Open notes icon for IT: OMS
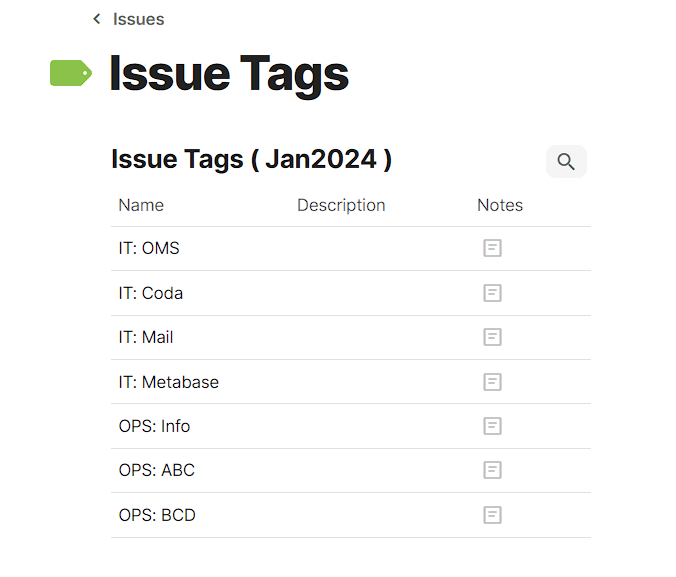Screen dimensions: 676x577 click(x=492, y=248)
